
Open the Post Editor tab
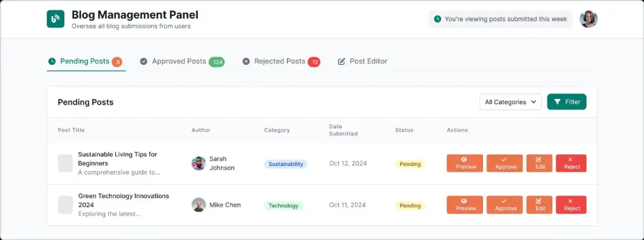(362, 62)
